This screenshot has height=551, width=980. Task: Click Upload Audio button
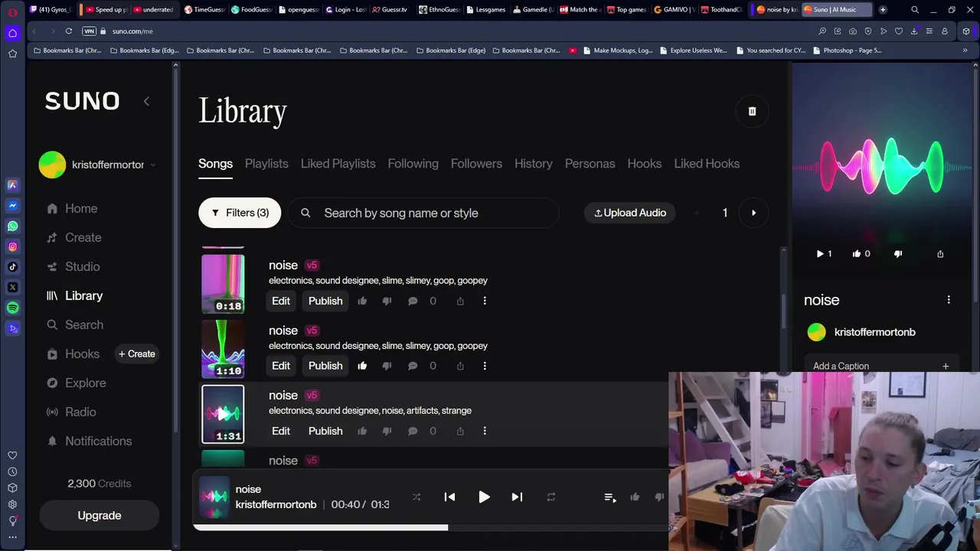(630, 213)
